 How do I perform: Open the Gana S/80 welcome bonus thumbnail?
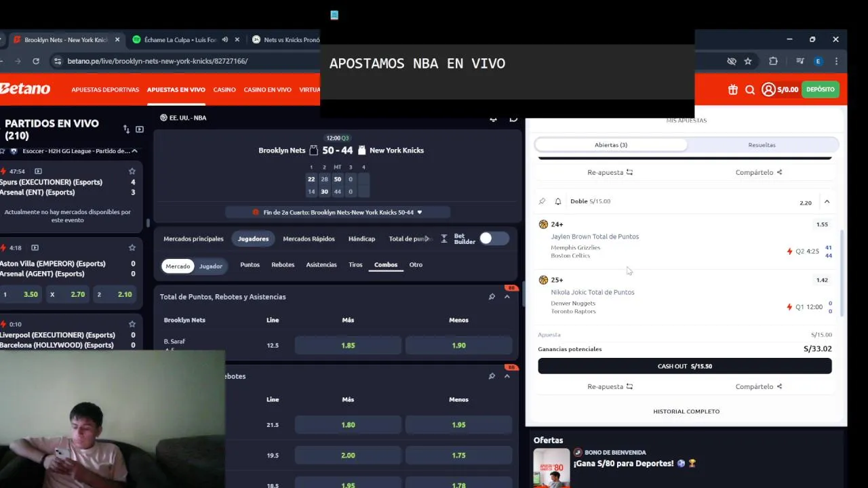[551, 468]
